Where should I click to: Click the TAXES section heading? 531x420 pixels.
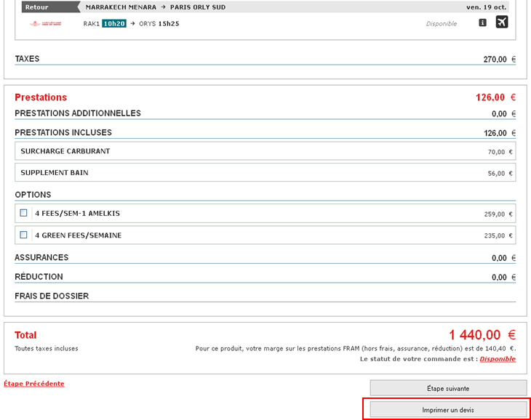(x=27, y=59)
